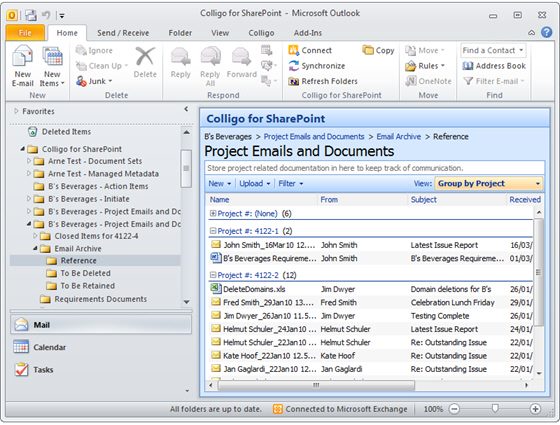Sort by the From column header
The image size is (560, 425).
pos(329,199)
